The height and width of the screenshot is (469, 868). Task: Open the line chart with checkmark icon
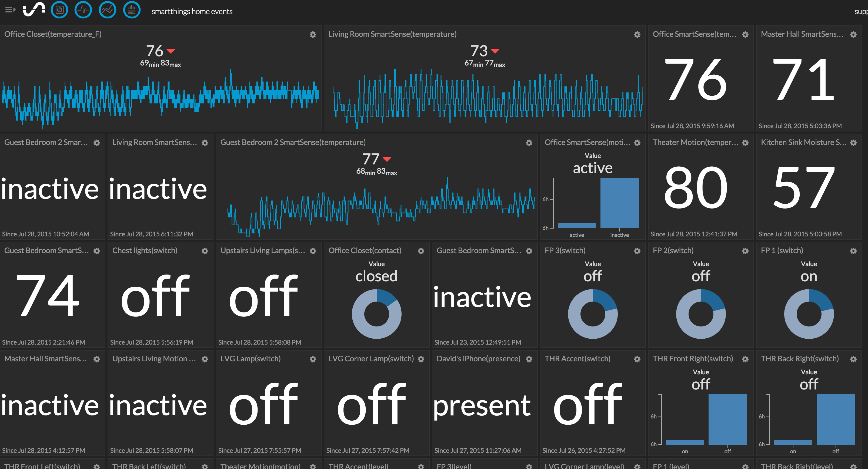tap(108, 10)
